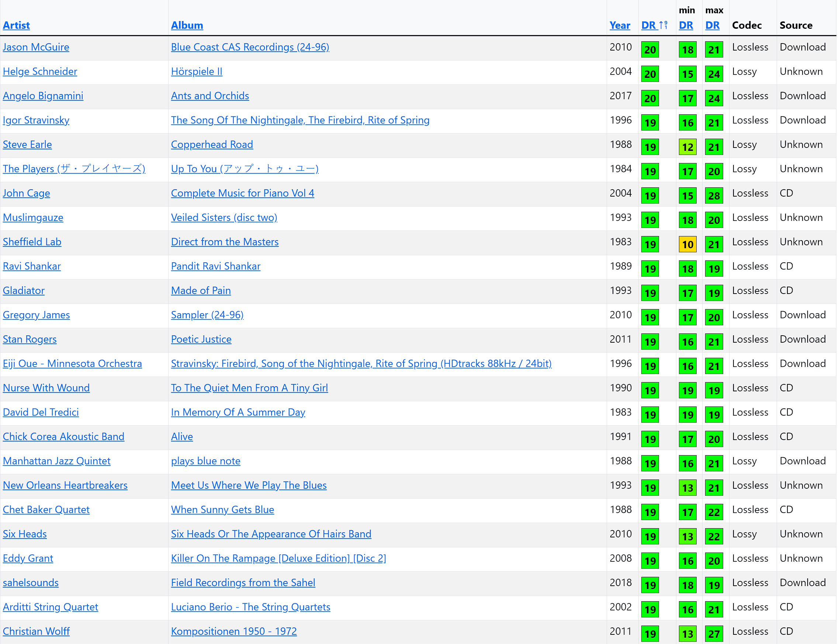
Task: Open Igor Stravinsky artist link
Action: 36,120
